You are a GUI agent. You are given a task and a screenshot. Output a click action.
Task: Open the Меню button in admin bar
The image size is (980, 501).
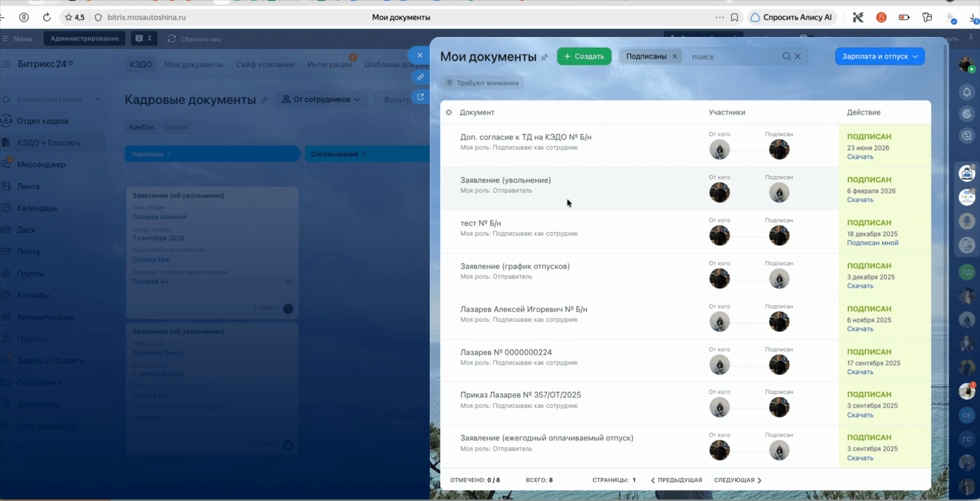(x=18, y=39)
